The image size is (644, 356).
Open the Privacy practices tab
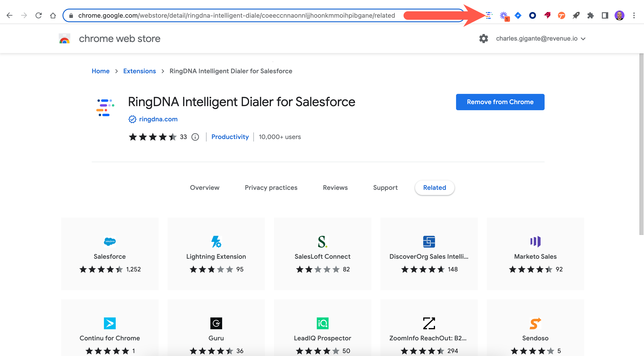pyautogui.click(x=271, y=188)
